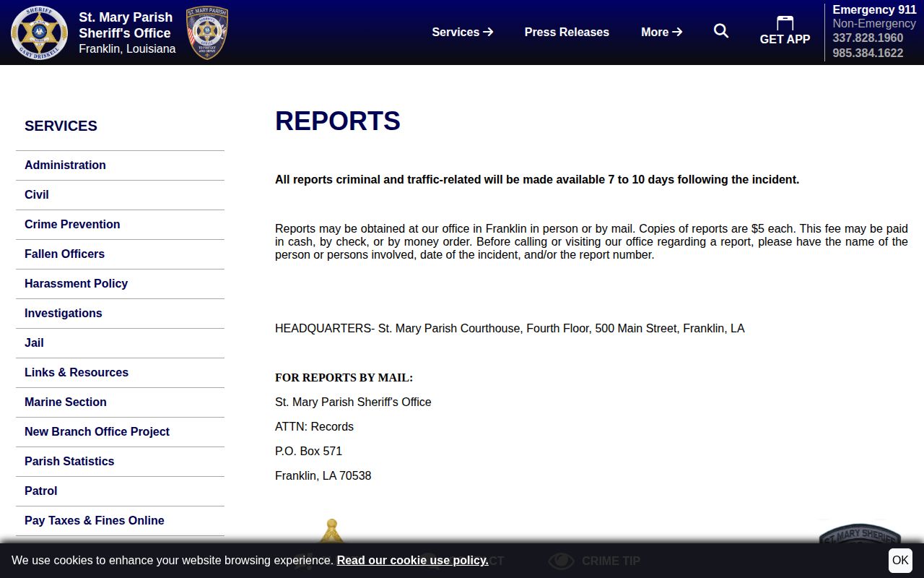The height and width of the screenshot is (578, 924).
Task: Dismiss cookie banner with OK button
Action: [900, 560]
